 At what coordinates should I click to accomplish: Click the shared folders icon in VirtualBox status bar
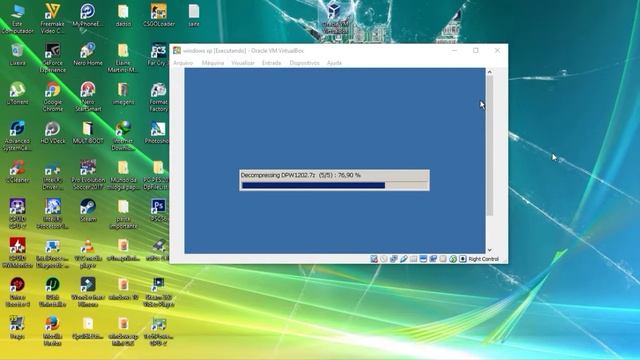[x=413, y=259]
